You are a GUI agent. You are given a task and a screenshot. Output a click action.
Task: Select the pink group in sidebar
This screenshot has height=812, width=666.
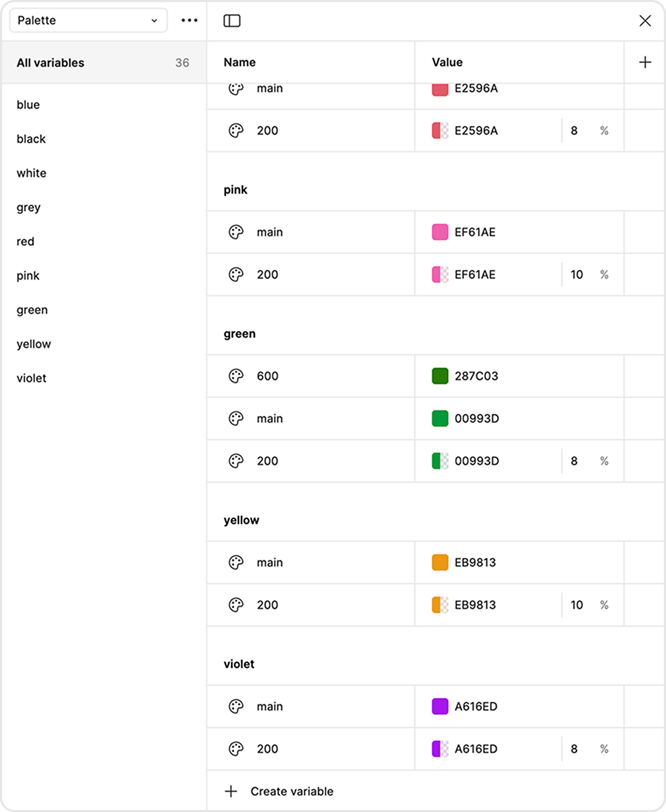pos(28,275)
